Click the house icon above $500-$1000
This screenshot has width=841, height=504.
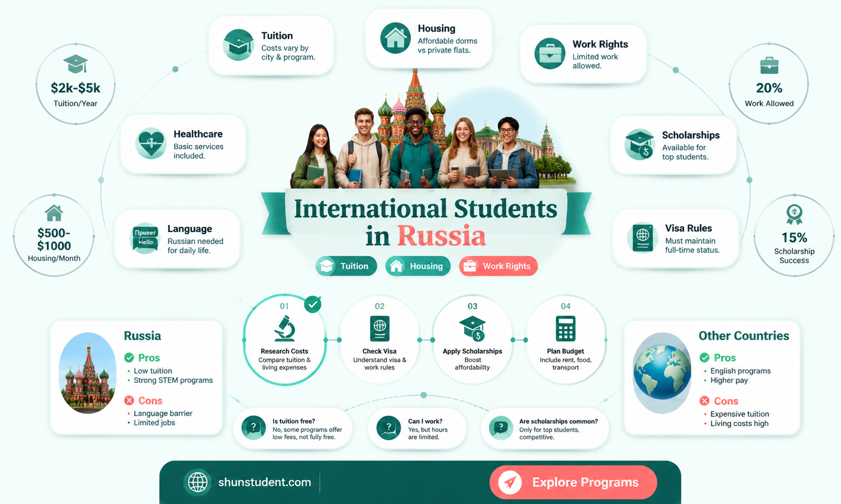click(x=54, y=213)
